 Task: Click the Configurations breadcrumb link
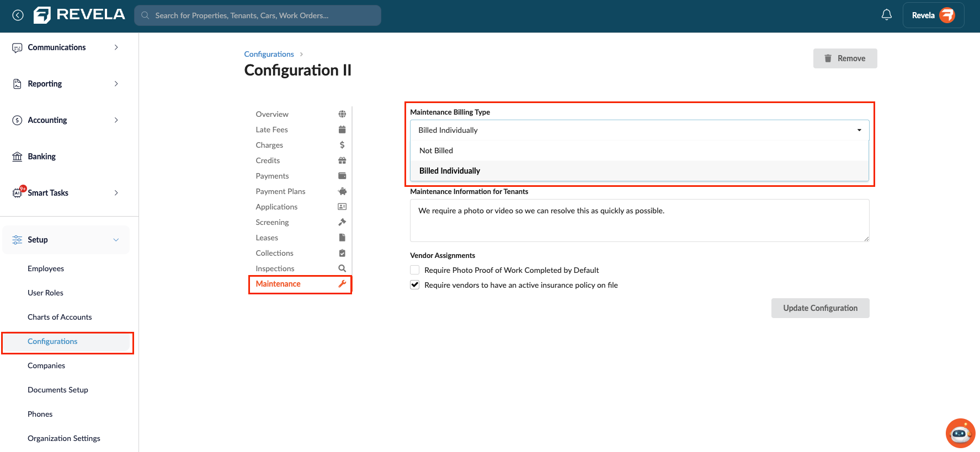[x=269, y=54]
